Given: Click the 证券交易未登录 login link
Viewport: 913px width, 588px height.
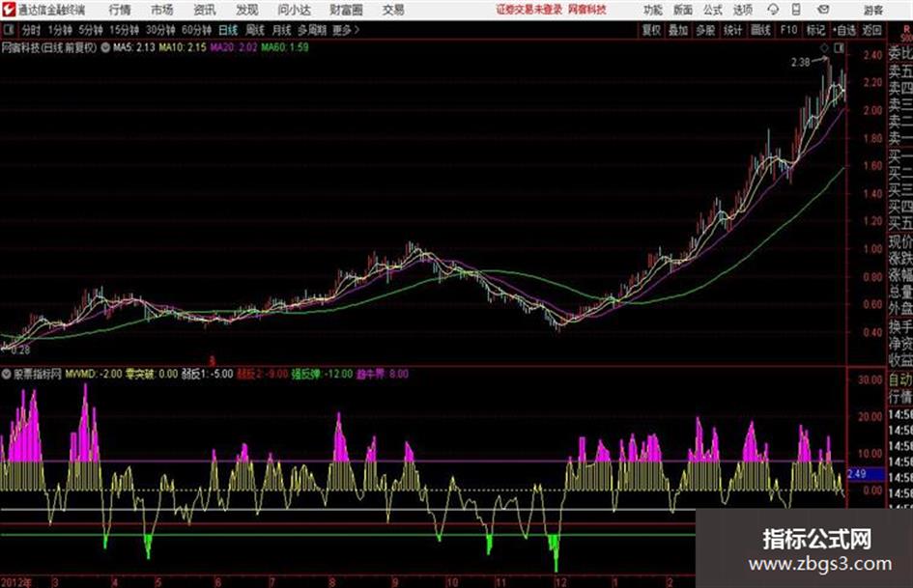Looking at the screenshot, I should (529, 10).
